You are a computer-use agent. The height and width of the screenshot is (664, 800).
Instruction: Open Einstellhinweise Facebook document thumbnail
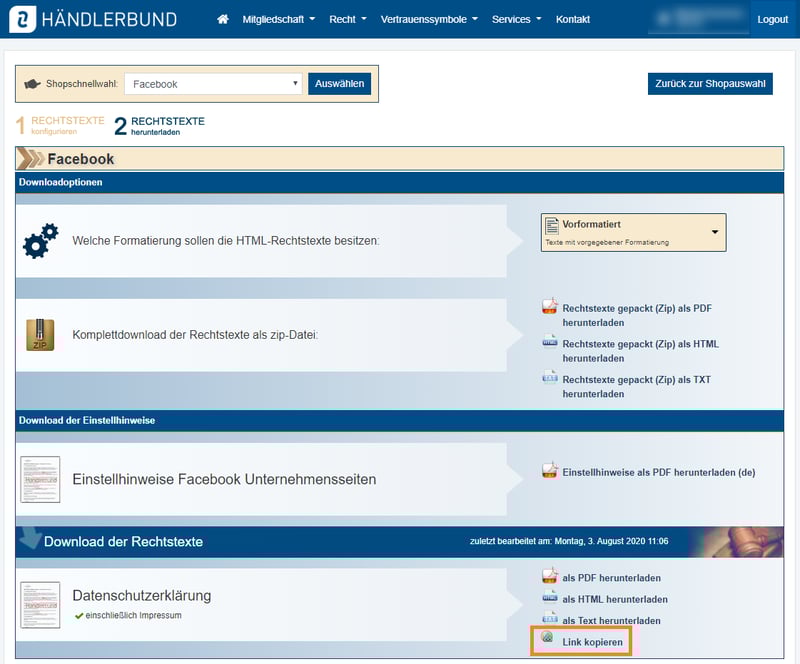pos(40,479)
